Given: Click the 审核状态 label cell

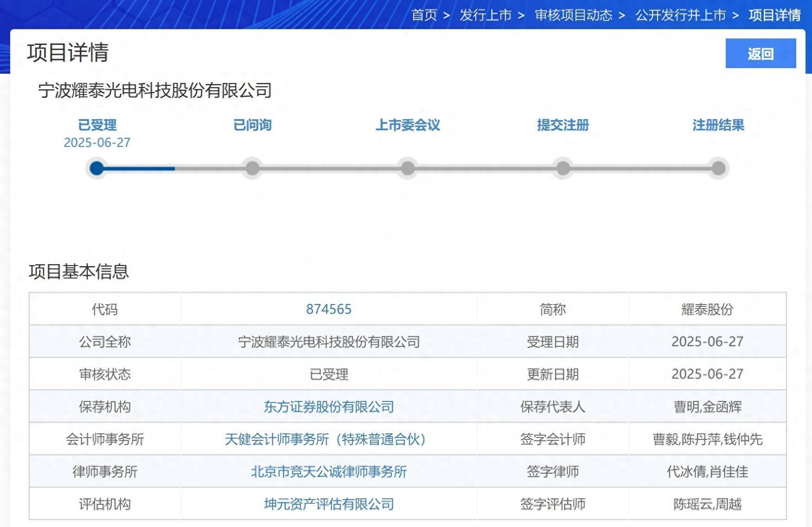Looking at the screenshot, I should click(x=105, y=374).
